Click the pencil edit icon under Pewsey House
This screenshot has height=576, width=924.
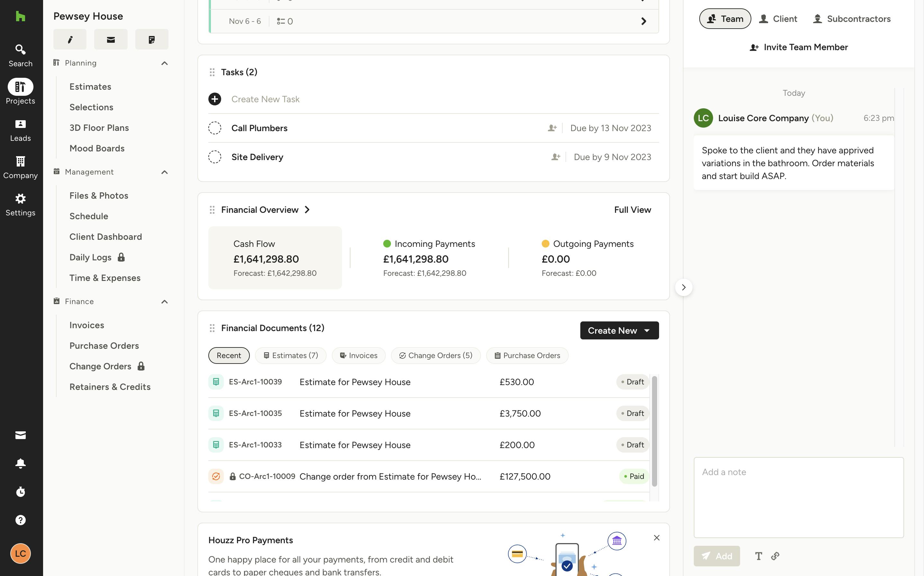click(x=70, y=39)
